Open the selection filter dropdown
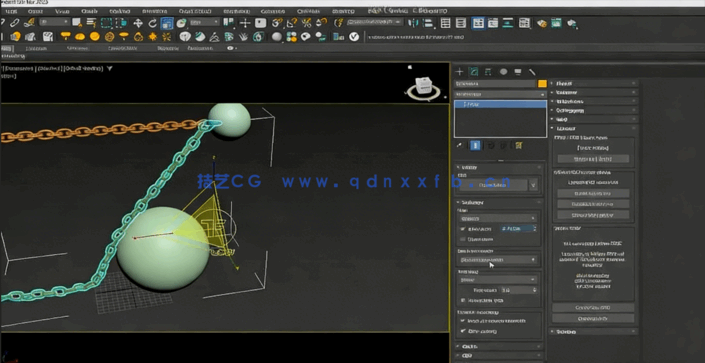705x363 pixels. pos(54,22)
